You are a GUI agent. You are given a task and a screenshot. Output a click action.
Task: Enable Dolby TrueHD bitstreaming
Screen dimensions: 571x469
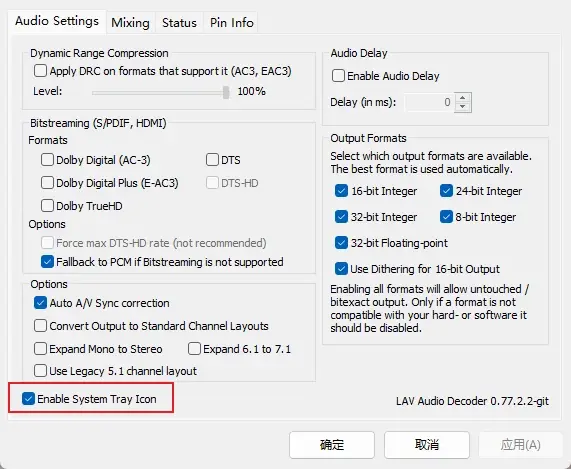point(47,206)
